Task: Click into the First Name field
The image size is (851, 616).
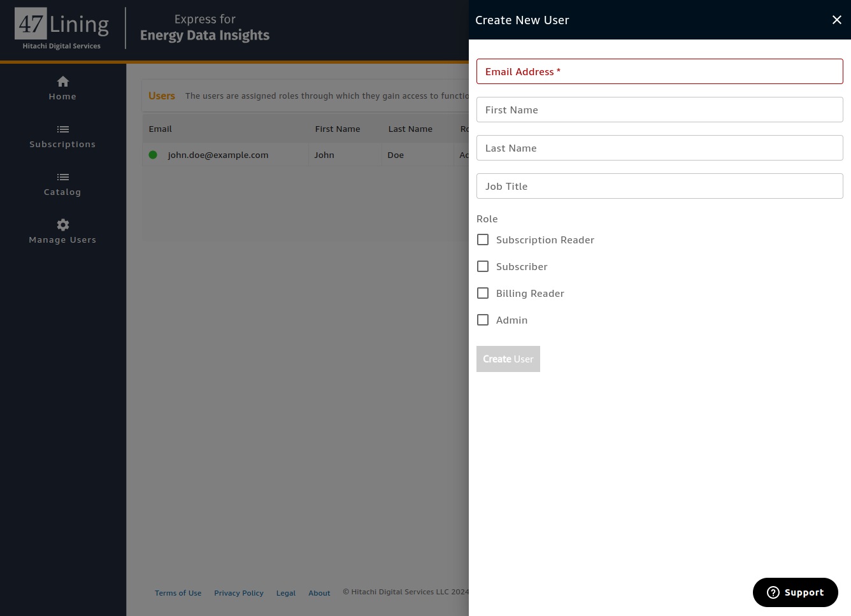Action: pos(659,110)
